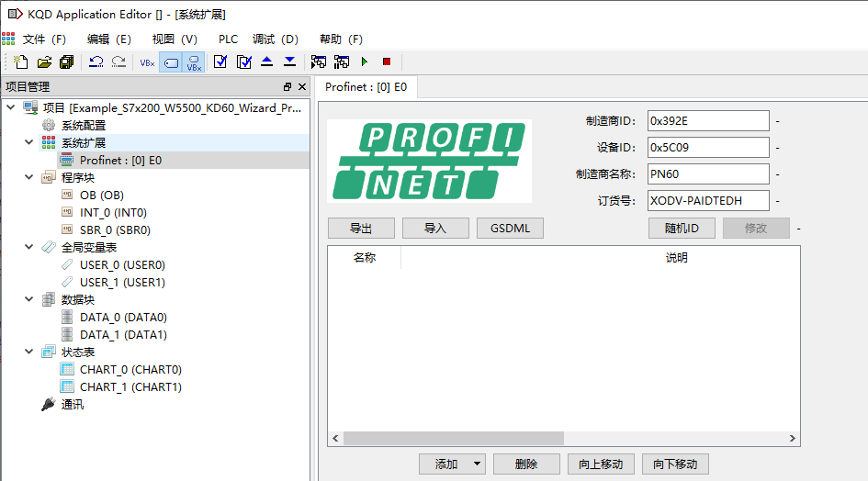Click the 删除 button
Image resolution: width=868 pixels, height=481 pixels.
pyautogui.click(x=526, y=464)
